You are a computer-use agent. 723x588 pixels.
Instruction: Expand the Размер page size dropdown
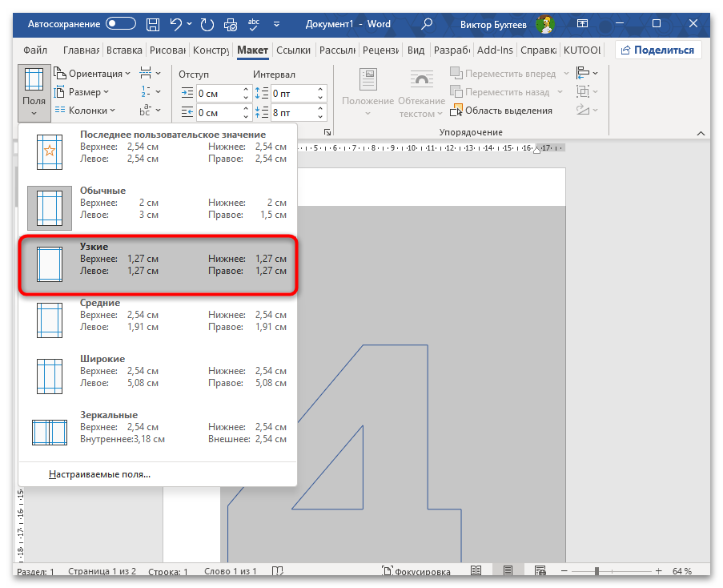click(x=85, y=92)
